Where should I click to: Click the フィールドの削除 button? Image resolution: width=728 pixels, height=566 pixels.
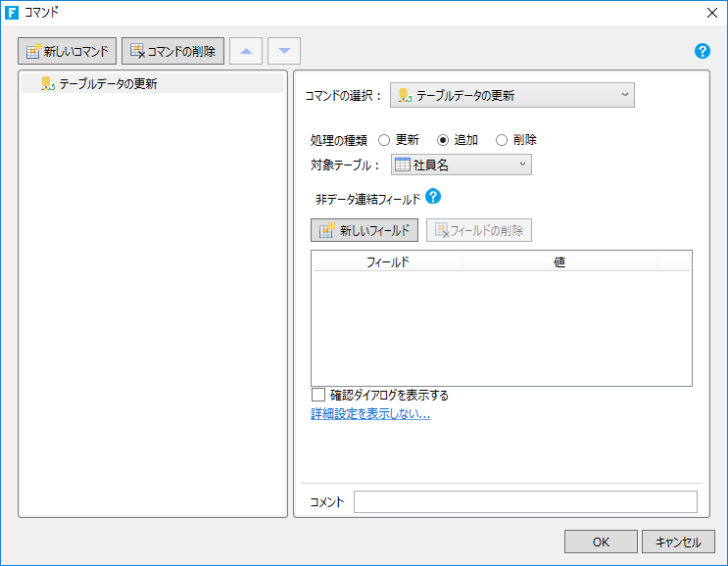[479, 230]
